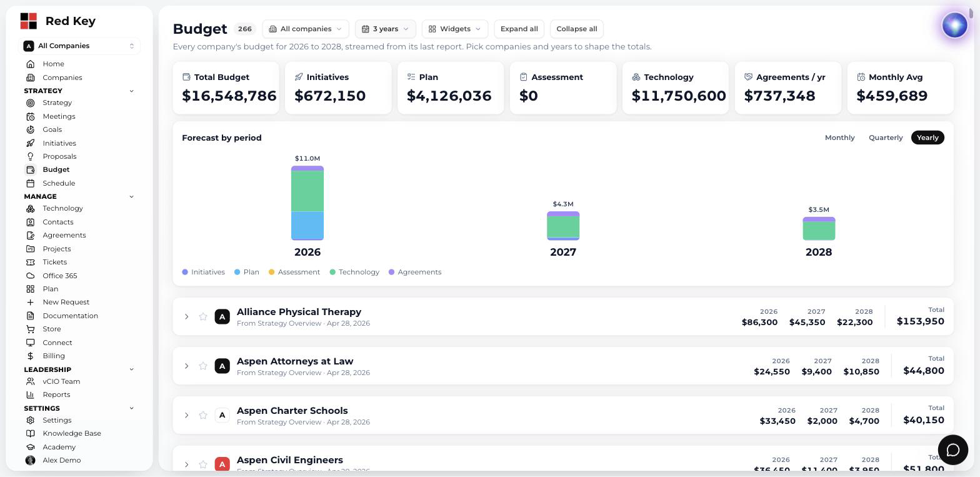
Task: Open the Technology $11,750,600 summary card
Action: (x=676, y=88)
